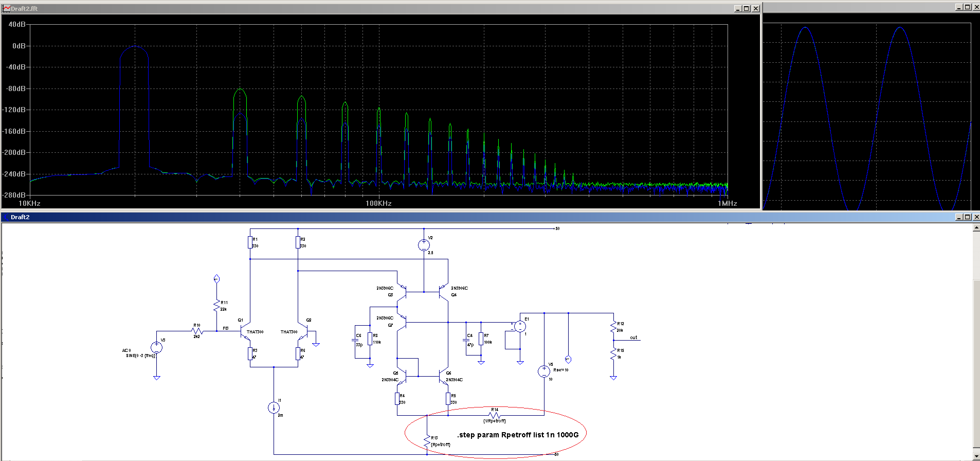Minimize the Draft2 schematic window
The image size is (980, 461).
click(x=958, y=217)
